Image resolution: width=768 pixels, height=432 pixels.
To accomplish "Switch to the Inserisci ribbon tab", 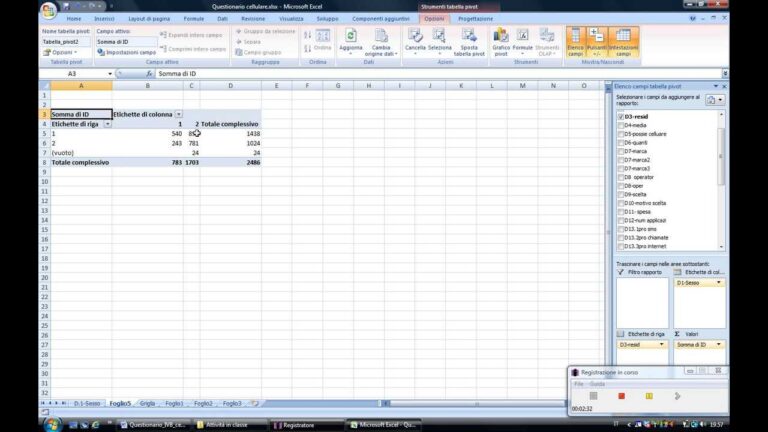I will [x=104, y=19].
